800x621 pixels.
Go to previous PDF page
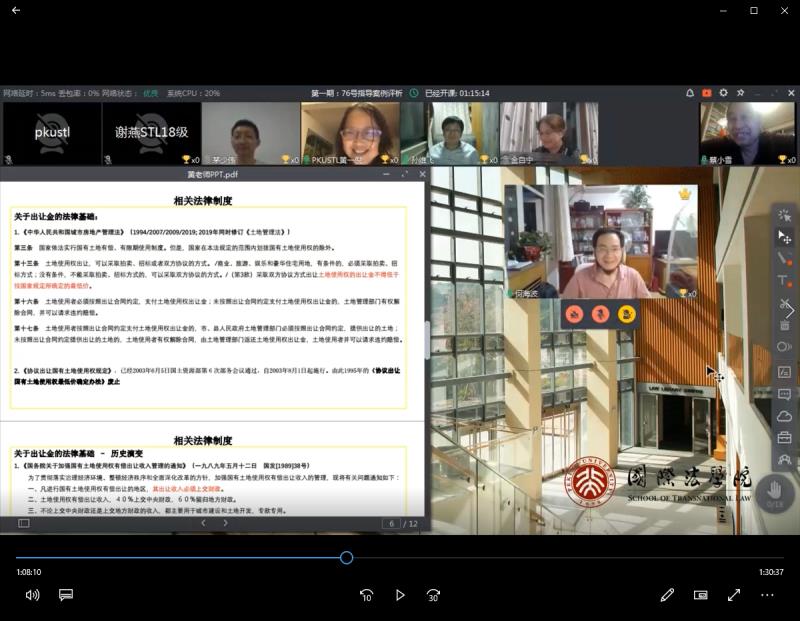tap(202, 523)
